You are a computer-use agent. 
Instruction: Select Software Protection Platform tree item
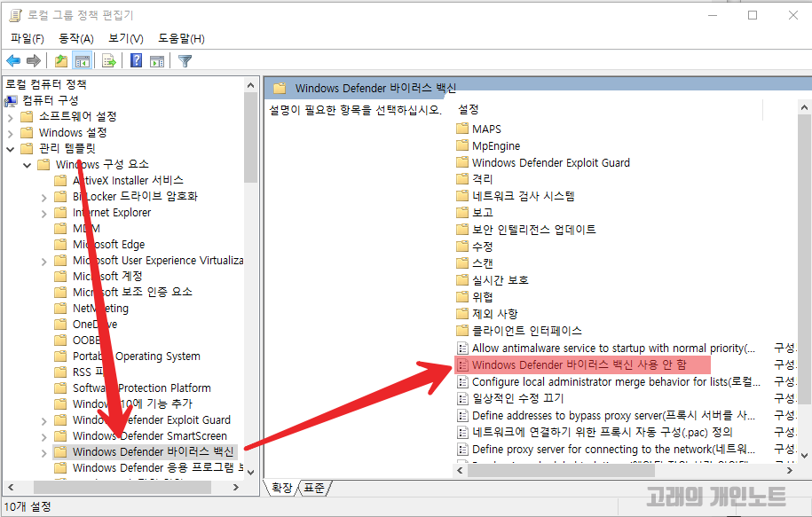click(141, 388)
